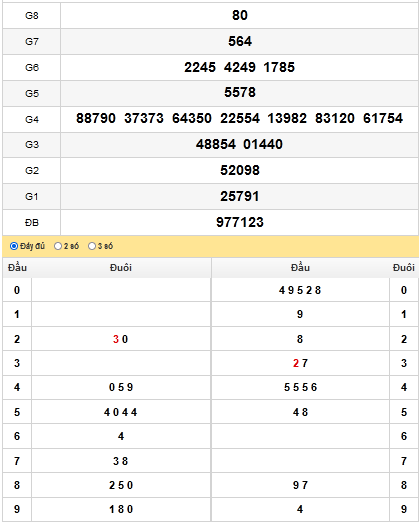Click the G2 prize number 52098
This screenshot has width=419, height=523.
(240, 170)
